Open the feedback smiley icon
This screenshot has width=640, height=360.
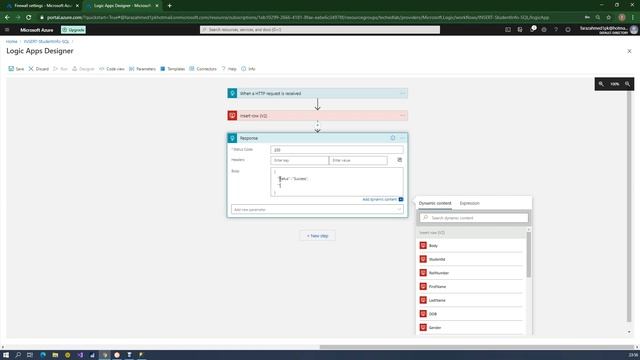pyautogui.click(x=568, y=30)
